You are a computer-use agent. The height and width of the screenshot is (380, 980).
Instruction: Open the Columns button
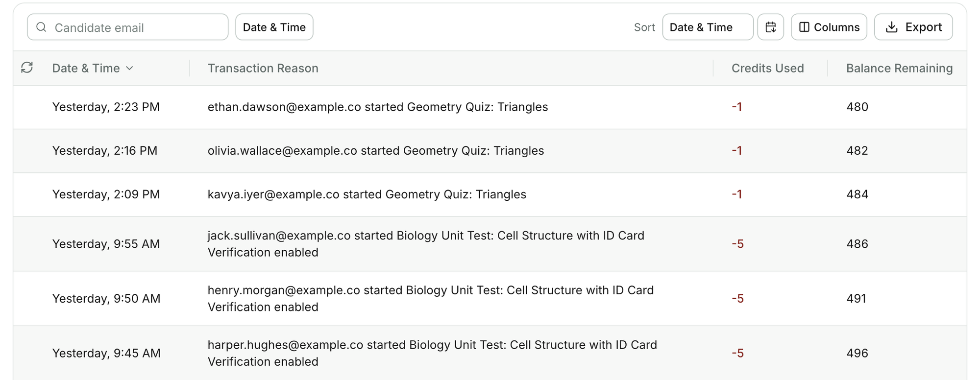pyautogui.click(x=829, y=27)
